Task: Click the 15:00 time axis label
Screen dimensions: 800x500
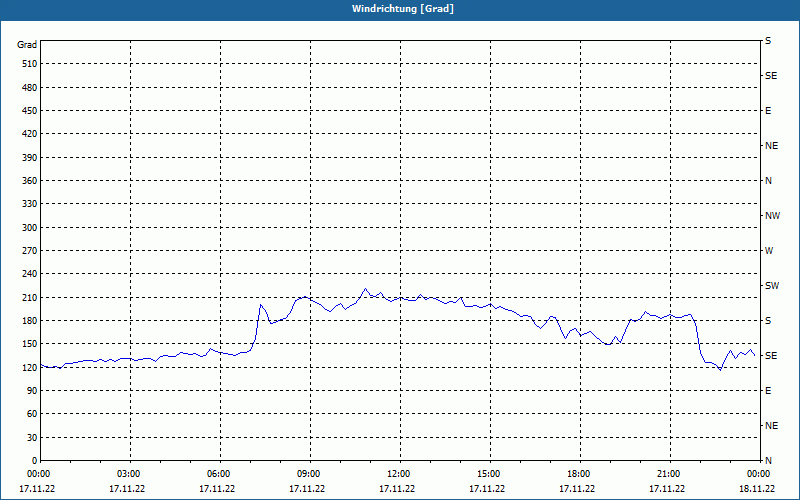Action: point(491,474)
